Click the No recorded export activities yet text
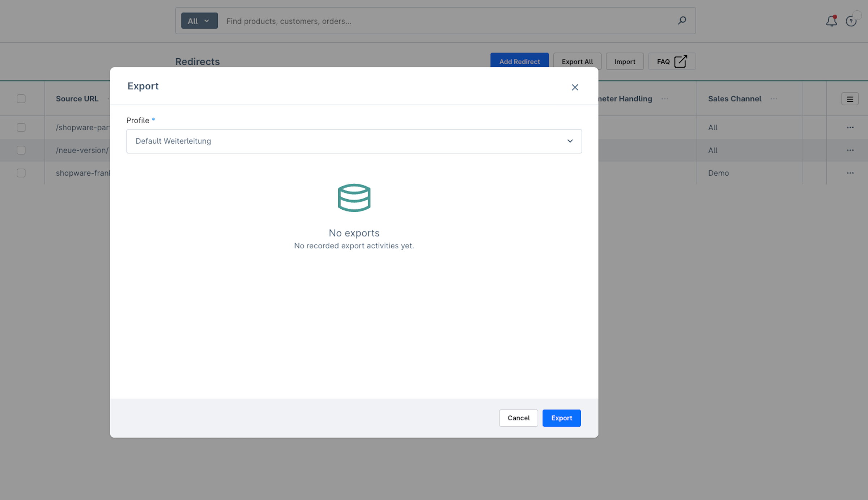The image size is (868, 500). click(x=354, y=245)
